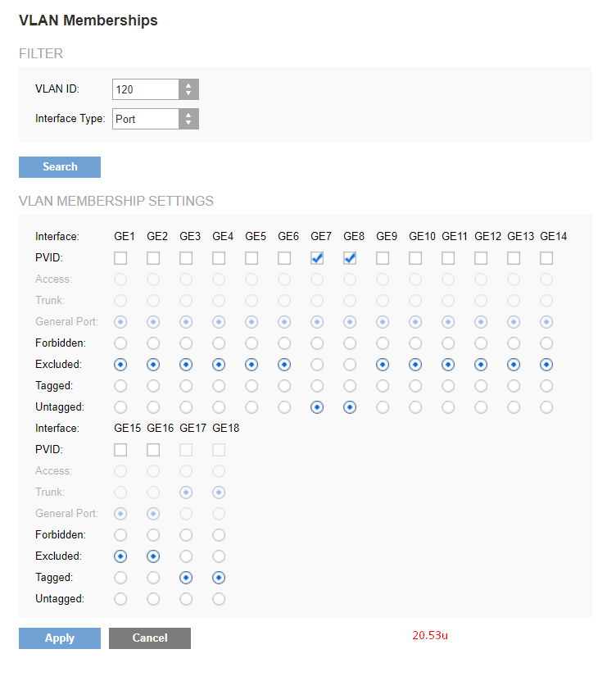Check the PVID box for GE12
This screenshot has width=616, height=681.
481,258
